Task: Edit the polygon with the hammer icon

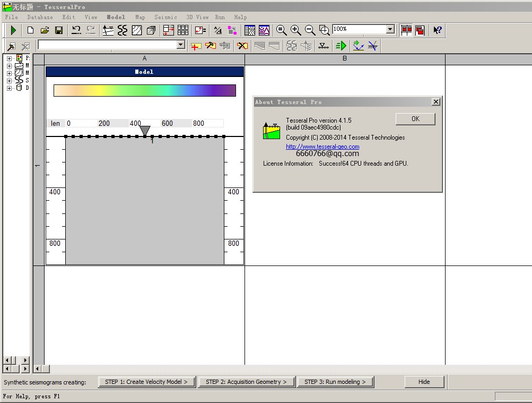Action: (211, 46)
